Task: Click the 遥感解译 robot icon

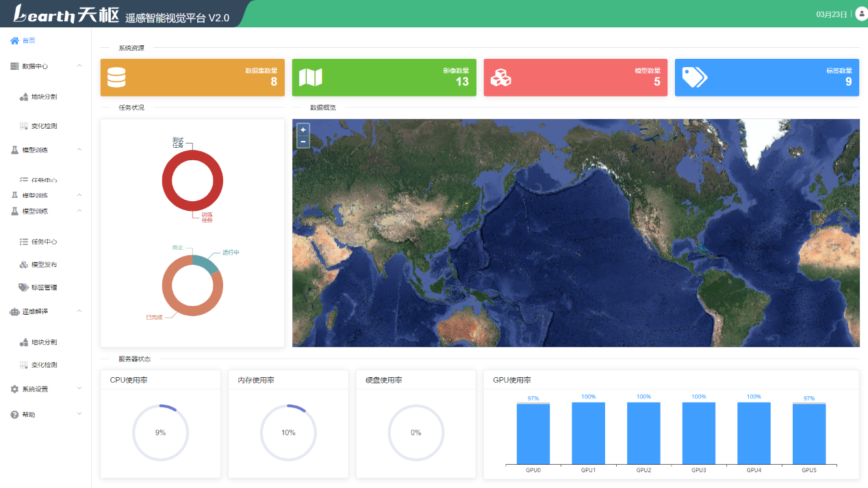Action: point(14,311)
